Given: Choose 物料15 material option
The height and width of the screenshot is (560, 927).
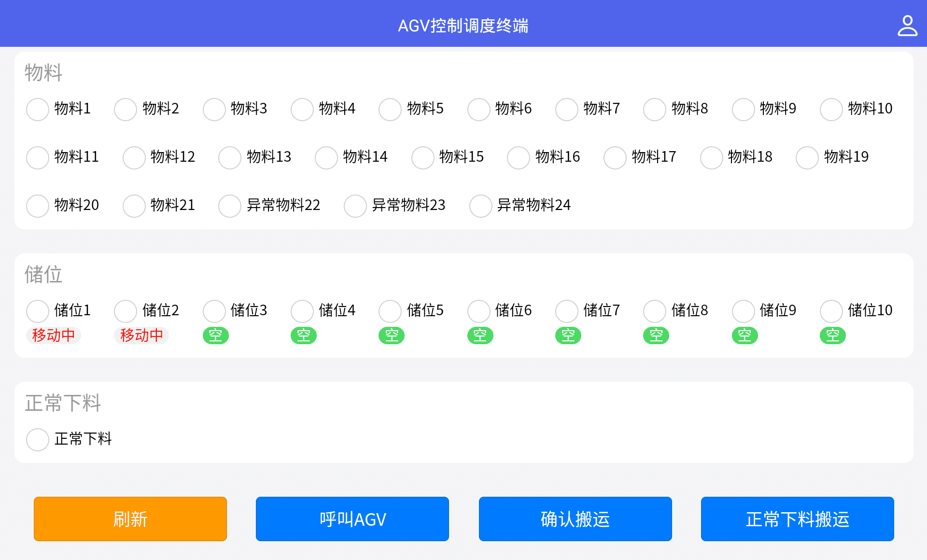Looking at the screenshot, I should point(422,157).
